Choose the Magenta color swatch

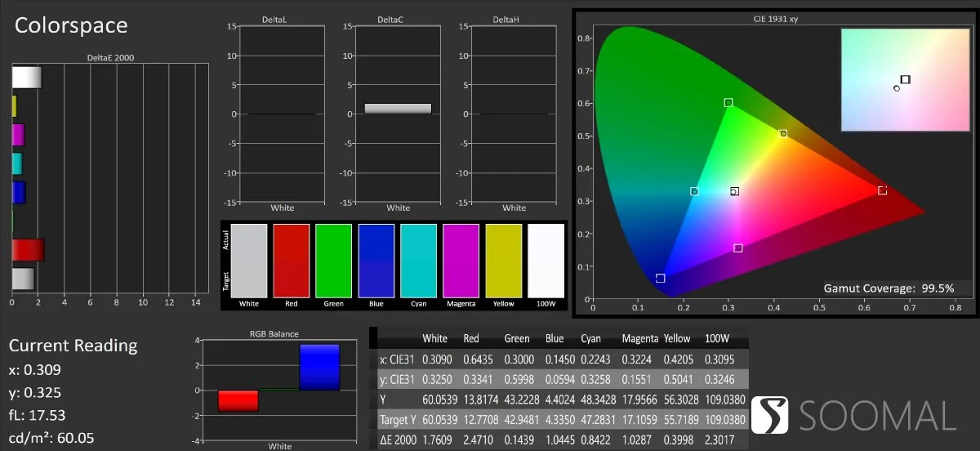tap(461, 261)
